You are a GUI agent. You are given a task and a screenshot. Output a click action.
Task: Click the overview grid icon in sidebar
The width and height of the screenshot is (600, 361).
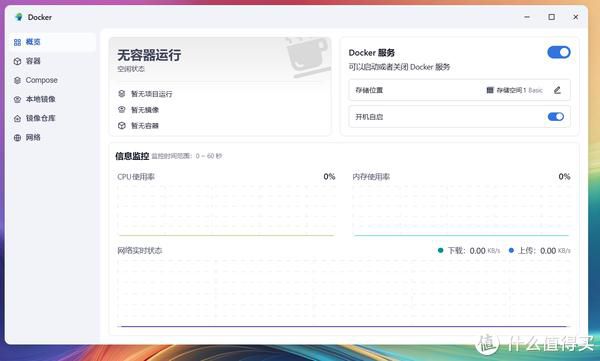(x=17, y=42)
